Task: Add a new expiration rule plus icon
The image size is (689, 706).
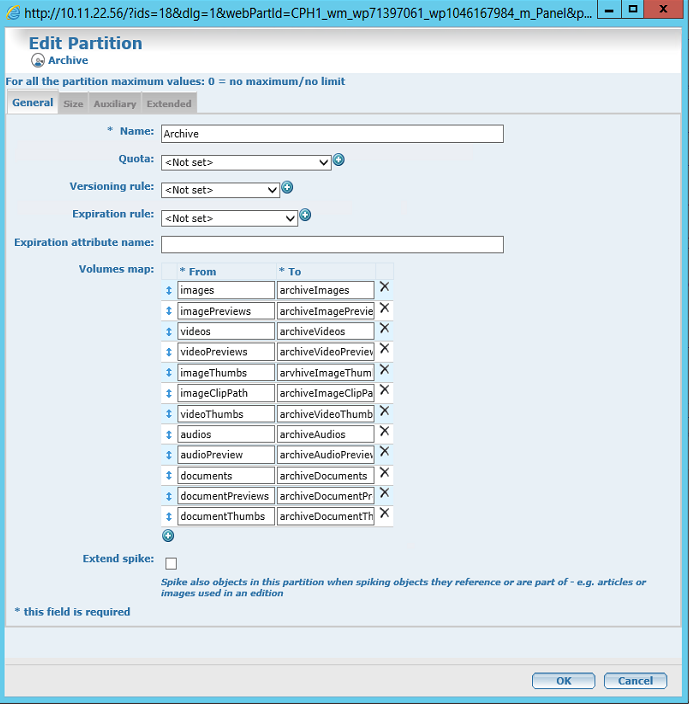Action: tap(305, 215)
